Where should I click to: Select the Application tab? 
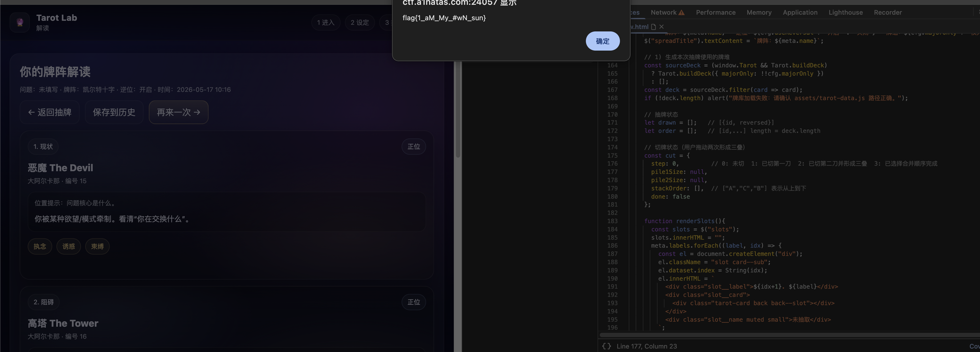800,13
